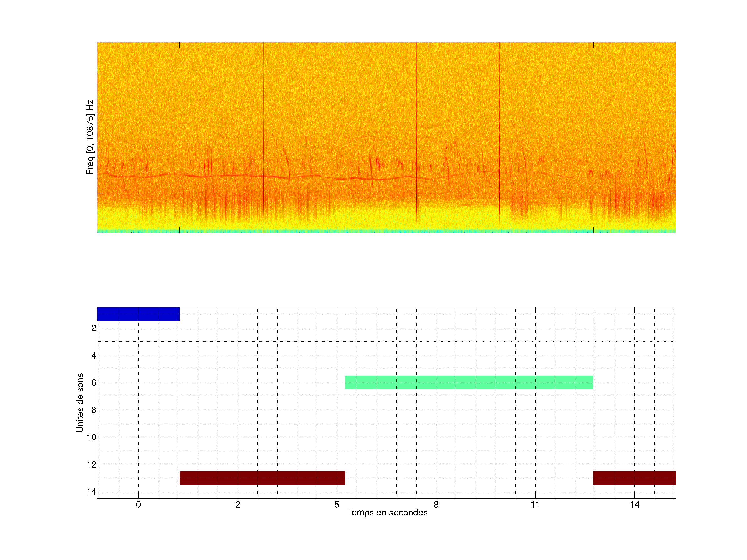
Task: Click x-axis tick label 2
Action: [x=238, y=505]
